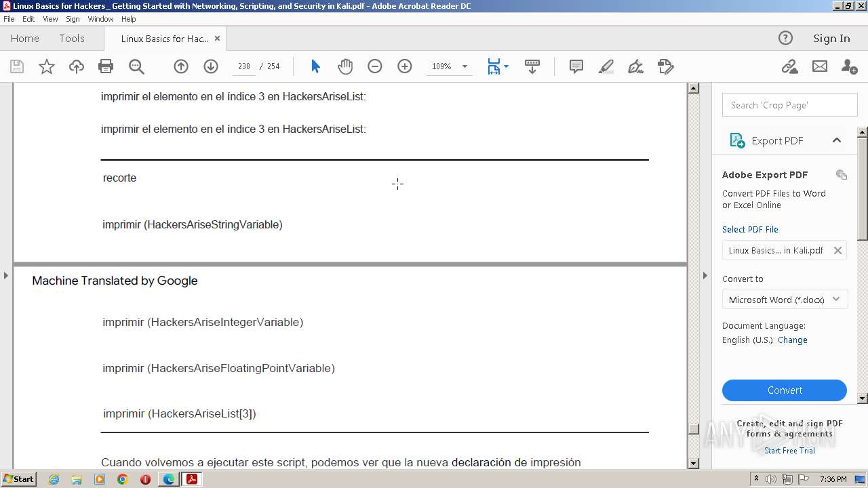Open the find text magnifier

click(x=136, y=66)
